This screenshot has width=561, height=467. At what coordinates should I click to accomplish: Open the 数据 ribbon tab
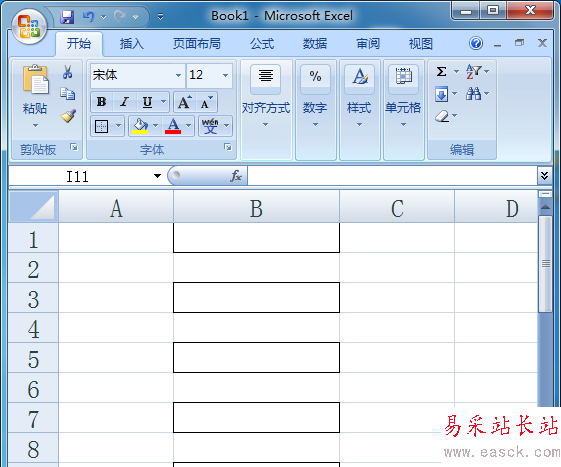[x=315, y=44]
